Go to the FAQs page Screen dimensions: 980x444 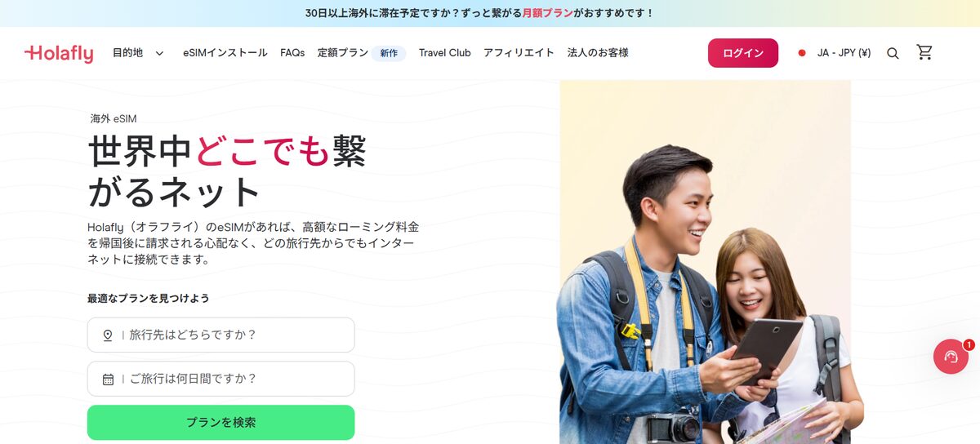(292, 52)
